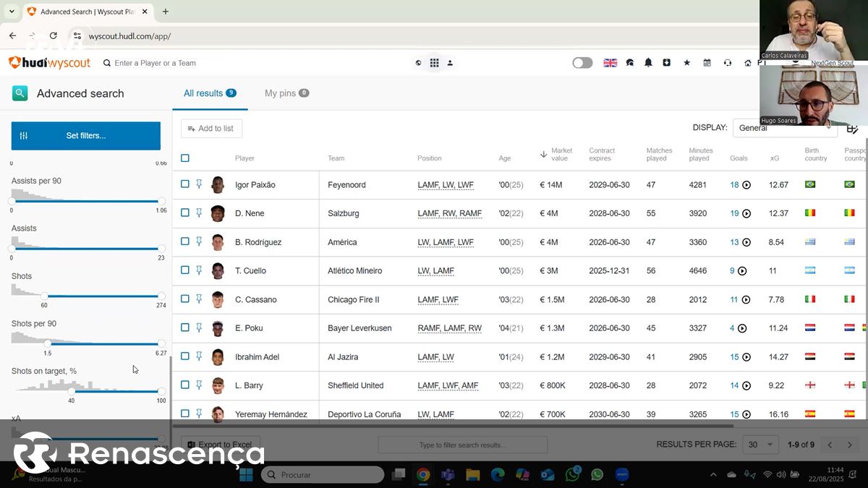Open the headset support icon

point(728,63)
